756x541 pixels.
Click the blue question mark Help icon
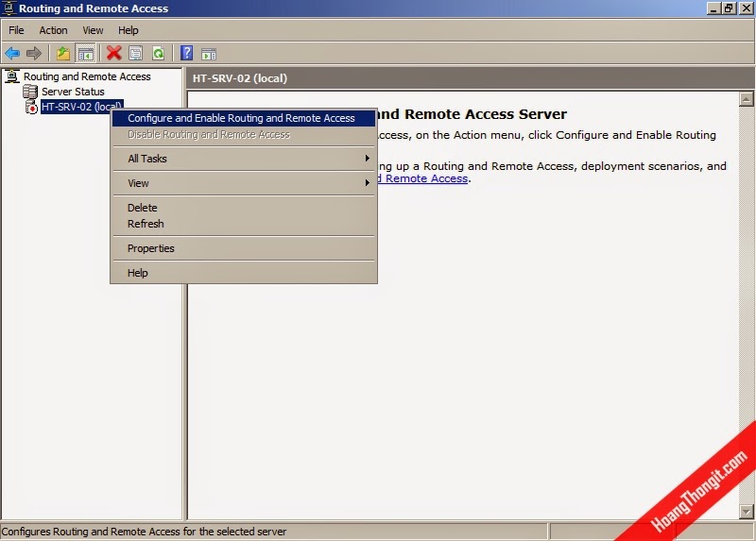[186, 53]
